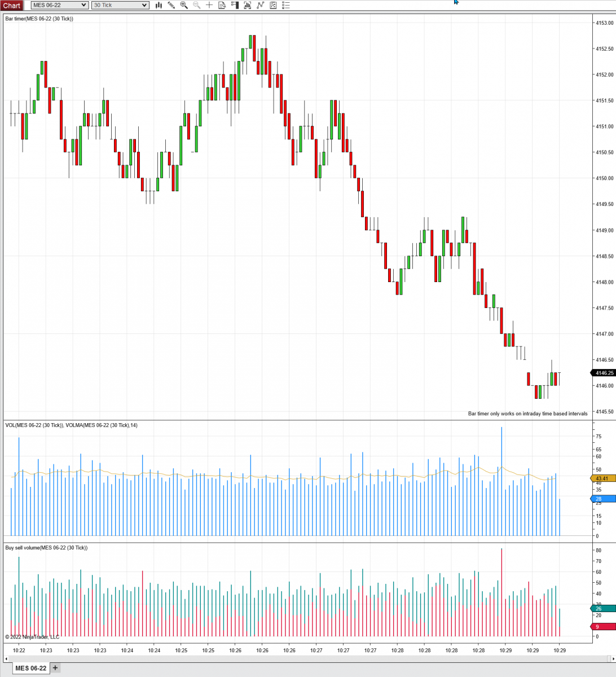This screenshot has width=616, height=677.
Task: Open the data box icon
Action: [222, 5]
